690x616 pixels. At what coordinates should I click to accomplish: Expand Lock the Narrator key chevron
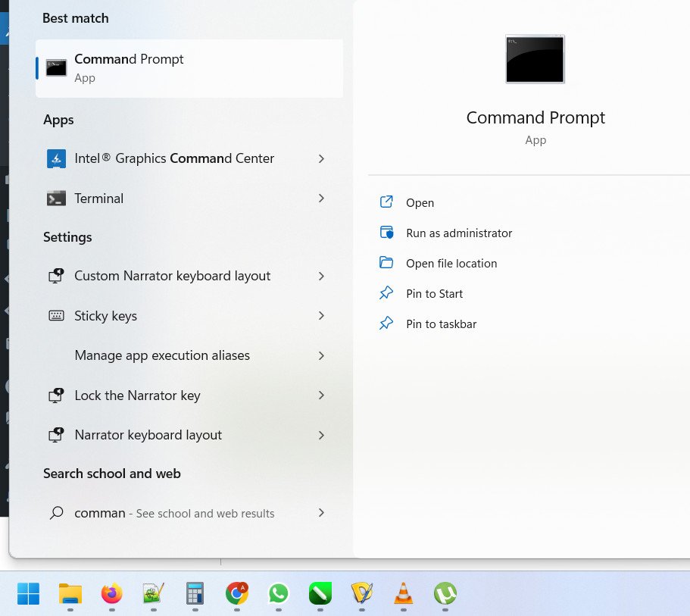(x=321, y=396)
